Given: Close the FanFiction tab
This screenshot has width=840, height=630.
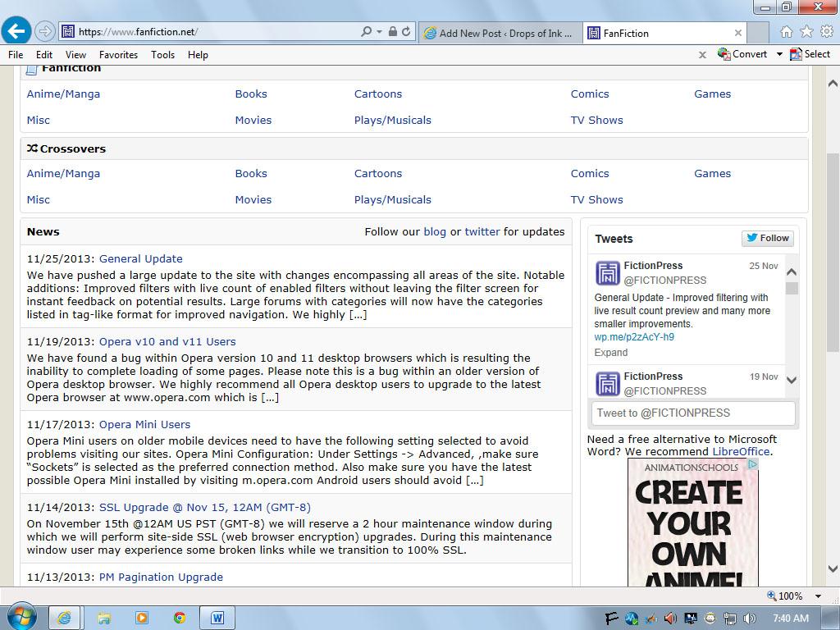Looking at the screenshot, I should point(737,33).
